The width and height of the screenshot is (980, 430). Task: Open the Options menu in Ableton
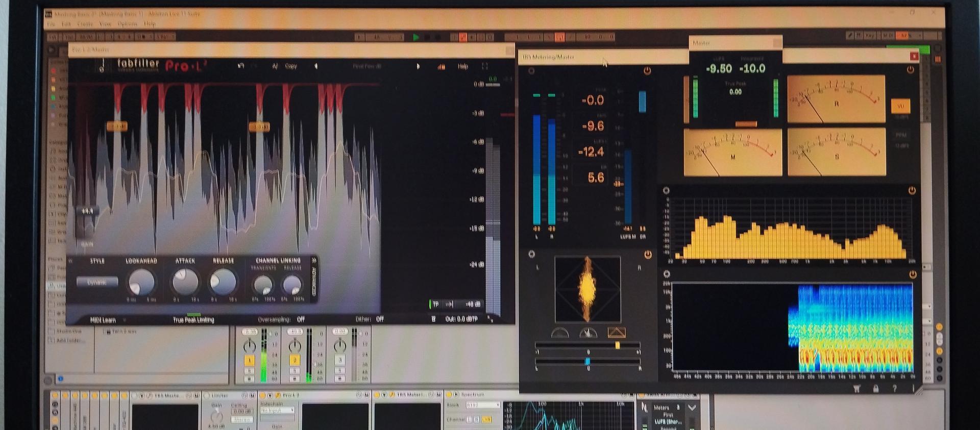point(128,24)
